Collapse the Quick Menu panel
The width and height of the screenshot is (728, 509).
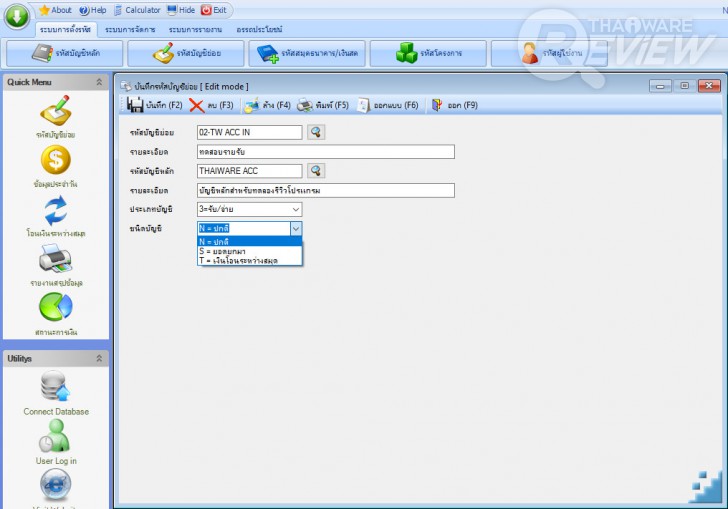[99, 82]
